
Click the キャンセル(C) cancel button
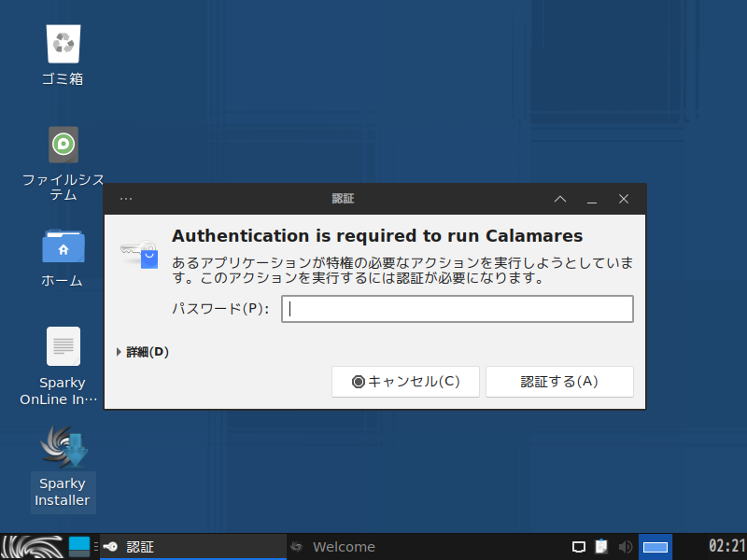point(405,382)
